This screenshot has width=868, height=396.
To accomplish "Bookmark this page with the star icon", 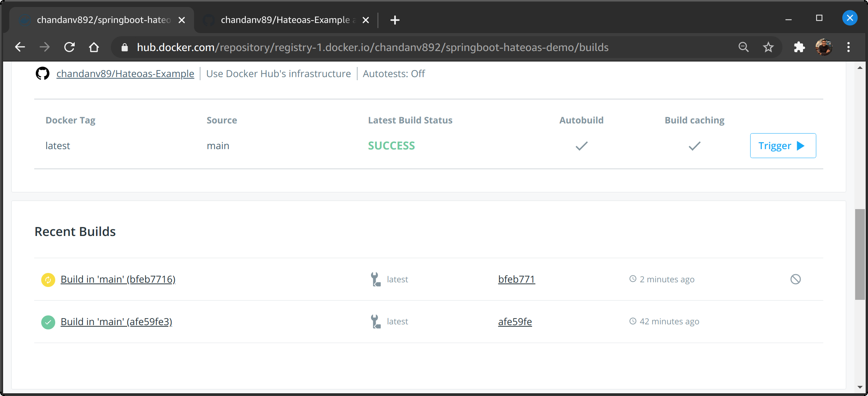I will (x=768, y=48).
